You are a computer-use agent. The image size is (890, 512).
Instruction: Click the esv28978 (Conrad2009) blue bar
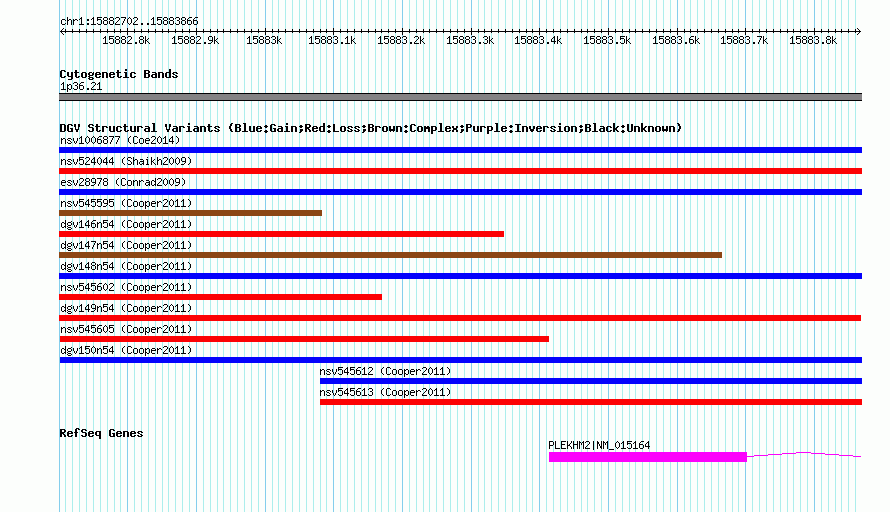pyautogui.click(x=460, y=192)
